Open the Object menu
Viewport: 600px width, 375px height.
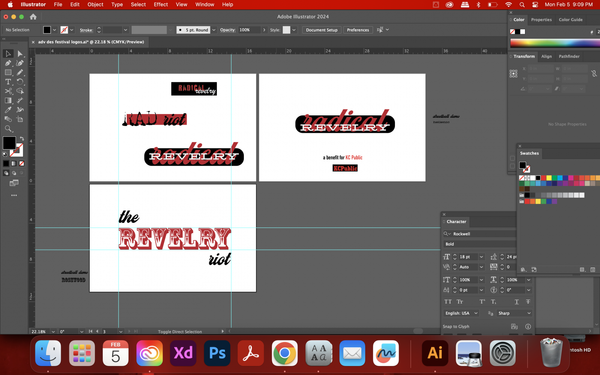pos(95,5)
